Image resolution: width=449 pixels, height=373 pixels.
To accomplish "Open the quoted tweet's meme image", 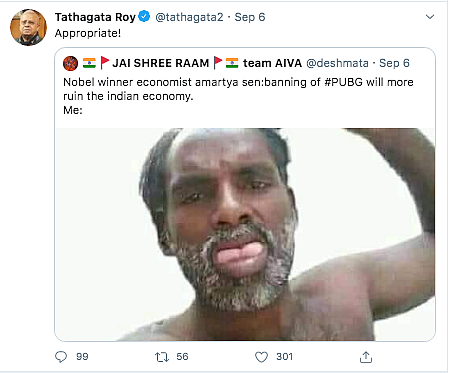I will 245,234.
